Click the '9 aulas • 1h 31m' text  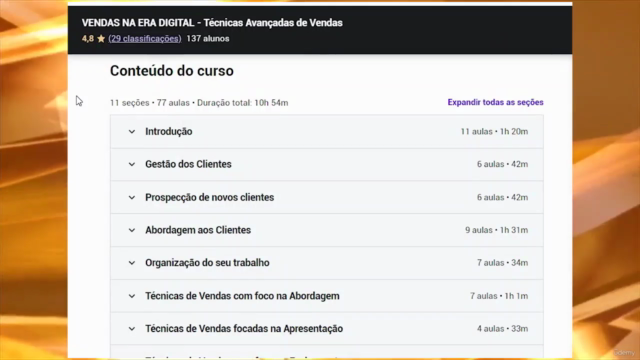pos(496,230)
